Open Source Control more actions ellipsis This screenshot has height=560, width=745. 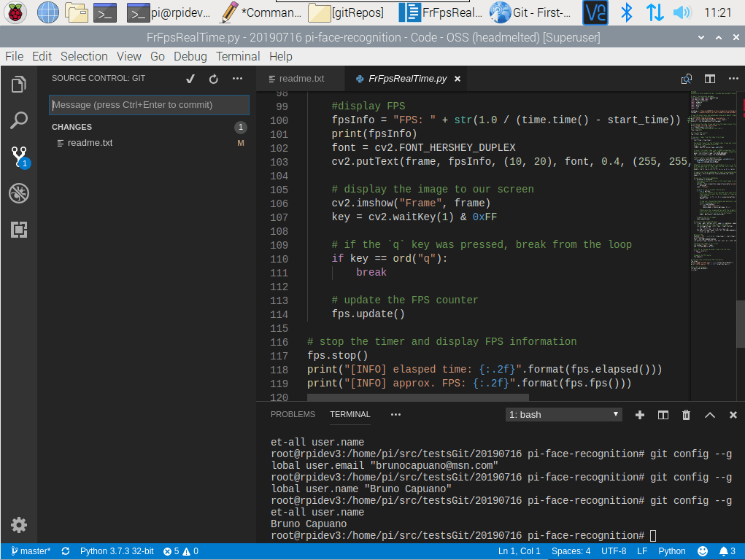tap(237, 79)
